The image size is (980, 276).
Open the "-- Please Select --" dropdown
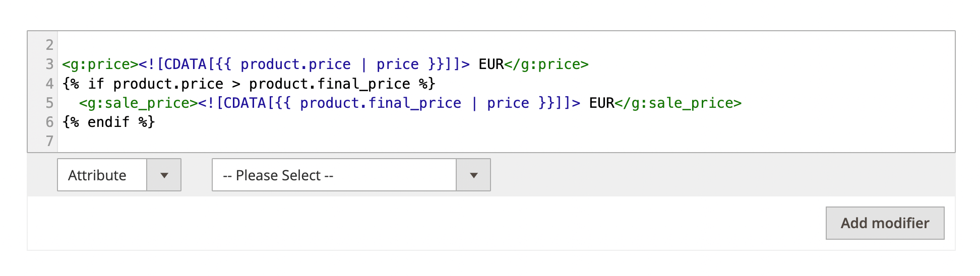pyautogui.click(x=351, y=175)
